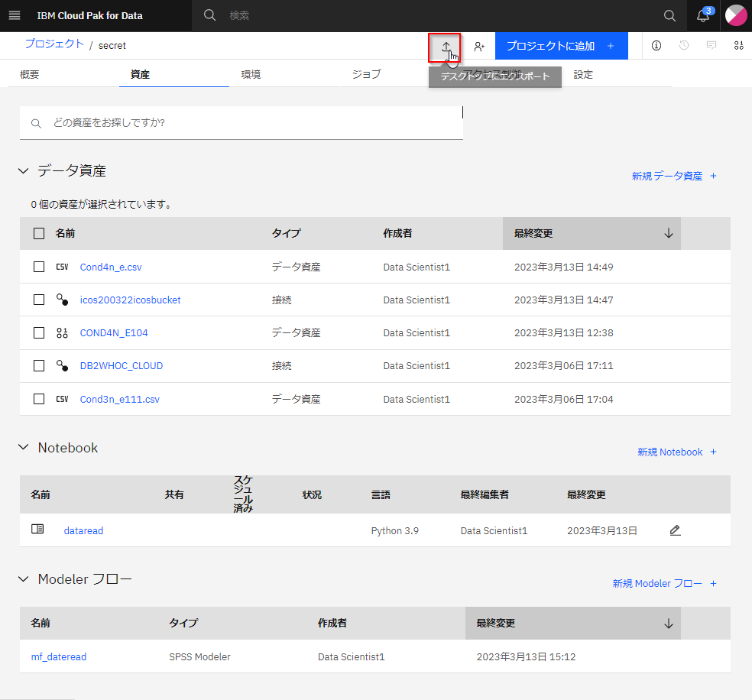Click the CSV icon of Cond3n_e111.csv
This screenshot has width=752, height=700.
[62, 399]
